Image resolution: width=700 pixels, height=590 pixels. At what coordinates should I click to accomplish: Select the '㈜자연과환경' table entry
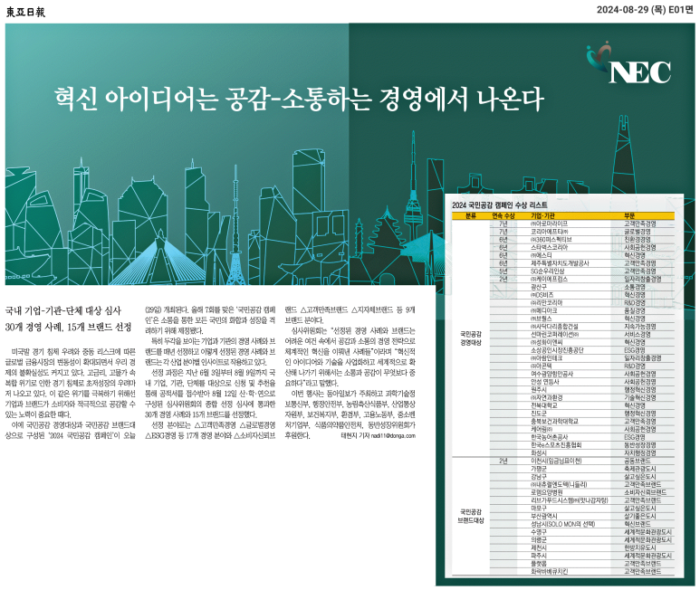(x=546, y=397)
